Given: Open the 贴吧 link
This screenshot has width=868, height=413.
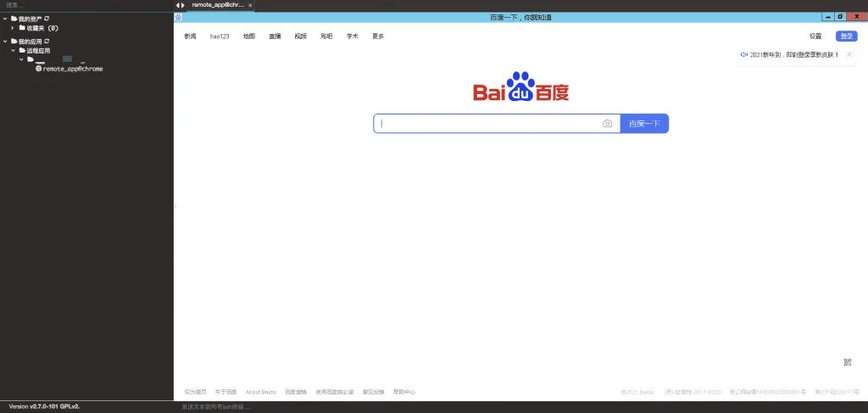Looking at the screenshot, I should (326, 36).
